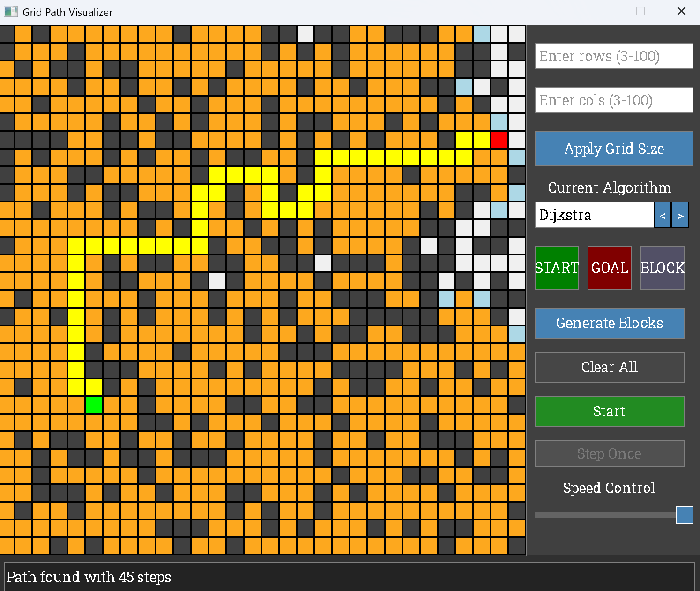700x591 pixels.
Task: Select the BLOCK placement mode button
Action: (662, 268)
